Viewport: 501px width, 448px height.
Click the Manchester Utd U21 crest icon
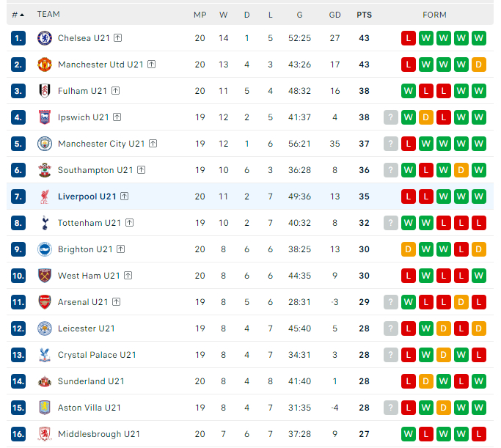point(45,65)
